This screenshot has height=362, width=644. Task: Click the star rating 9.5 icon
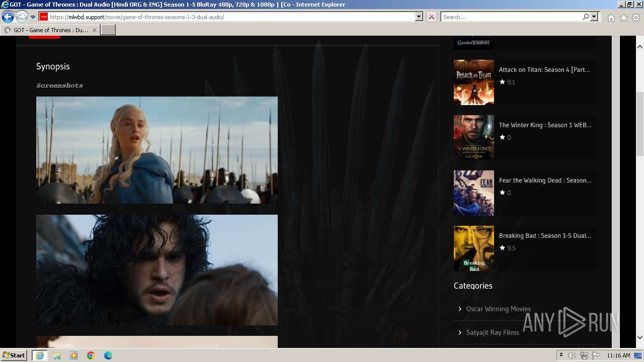[502, 248]
